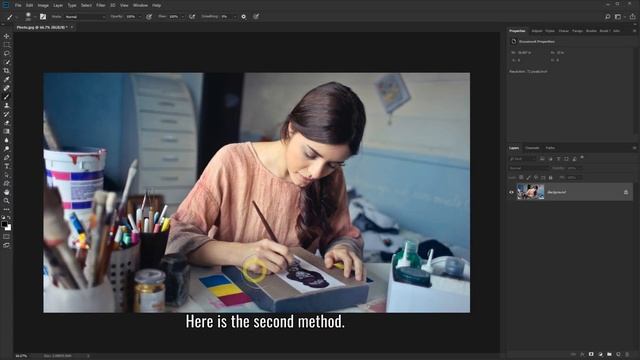Select the Crop tool
The image size is (640, 360).
pyautogui.click(x=7, y=71)
